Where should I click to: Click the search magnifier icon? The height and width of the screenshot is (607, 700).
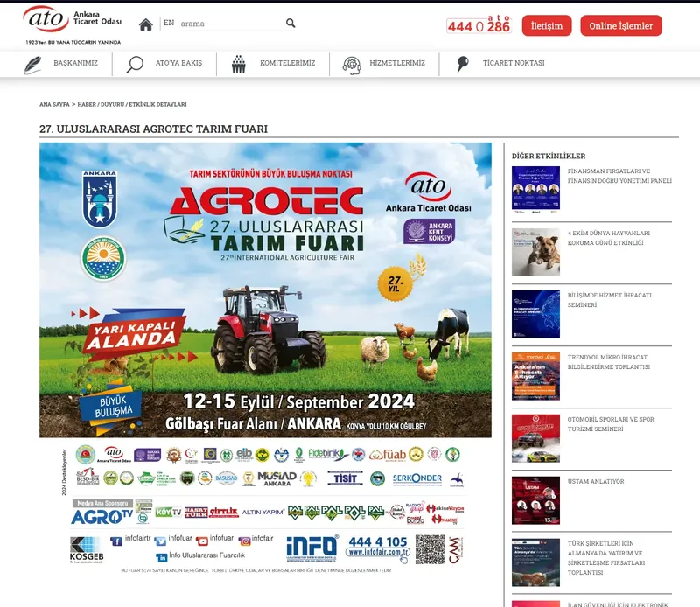290,24
